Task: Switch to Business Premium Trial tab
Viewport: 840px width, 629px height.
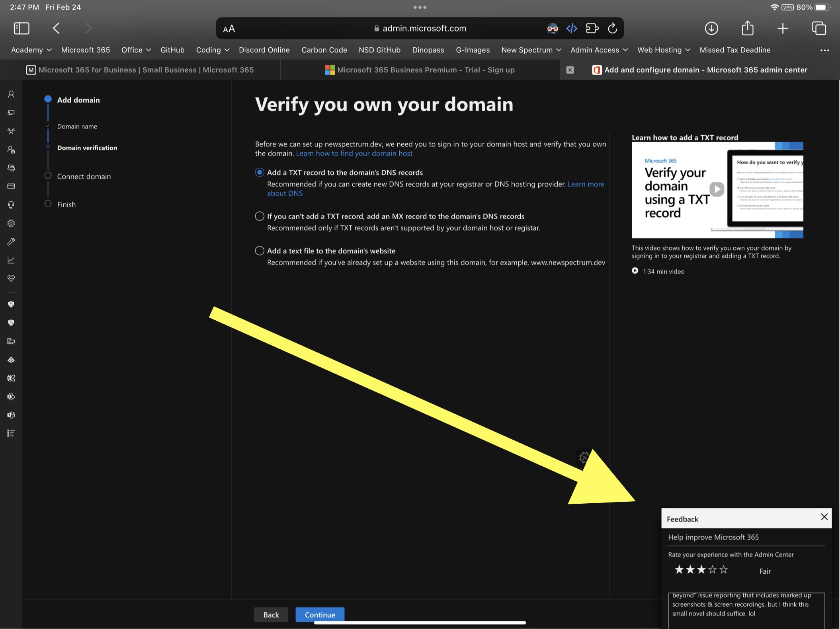Action: tap(420, 70)
